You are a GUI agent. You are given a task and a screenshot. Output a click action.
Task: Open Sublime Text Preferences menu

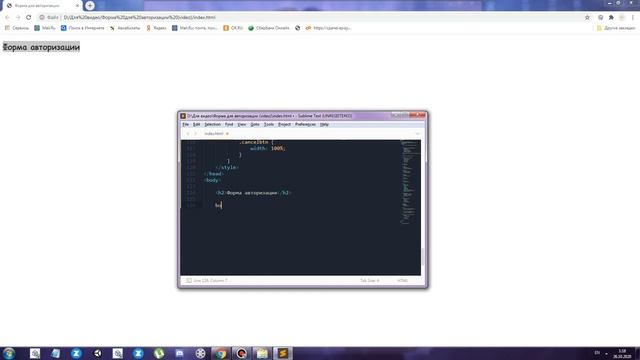[305, 124]
